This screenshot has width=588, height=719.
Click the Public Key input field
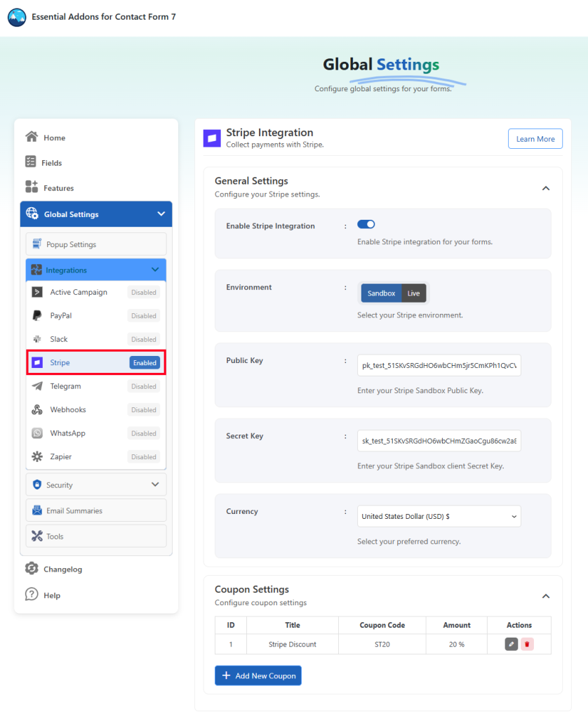pos(439,365)
